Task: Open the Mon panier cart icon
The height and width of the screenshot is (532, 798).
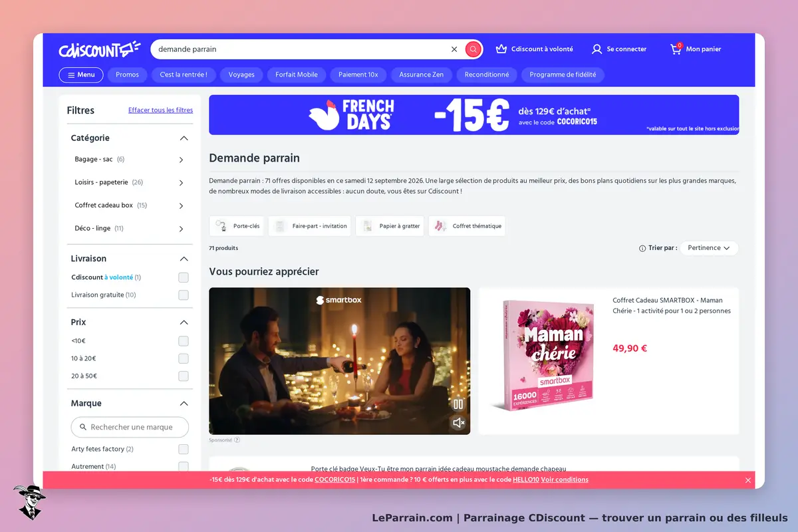Action: coord(676,49)
